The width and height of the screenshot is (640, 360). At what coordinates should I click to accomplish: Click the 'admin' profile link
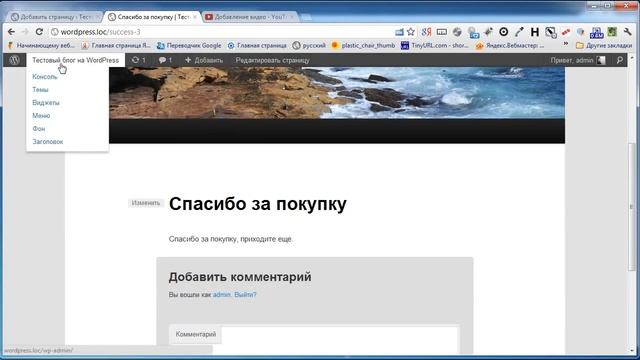click(222, 294)
